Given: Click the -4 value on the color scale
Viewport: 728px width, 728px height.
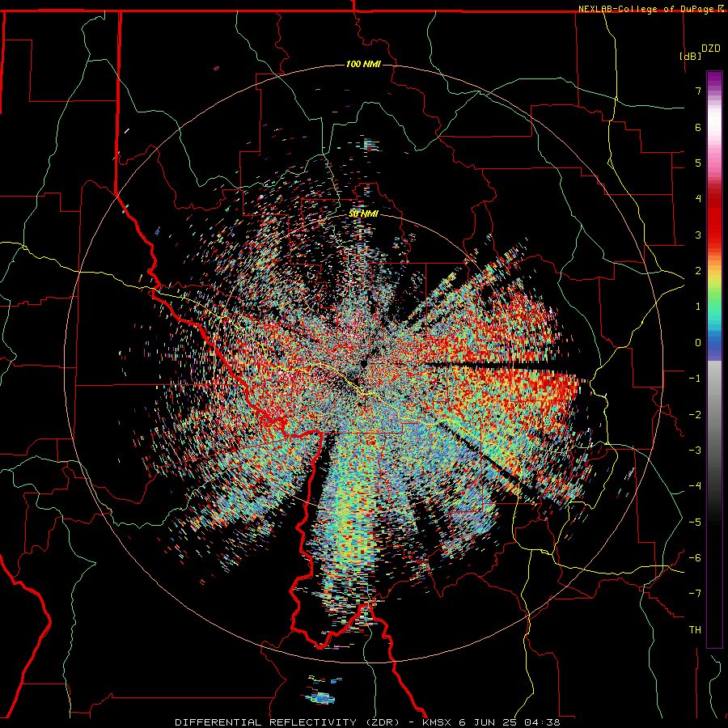Looking at the screenshot, I should pos(695,486).
